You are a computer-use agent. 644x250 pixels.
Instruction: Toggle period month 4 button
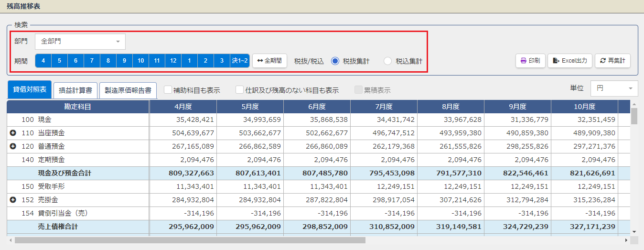[x=43, y=61]
